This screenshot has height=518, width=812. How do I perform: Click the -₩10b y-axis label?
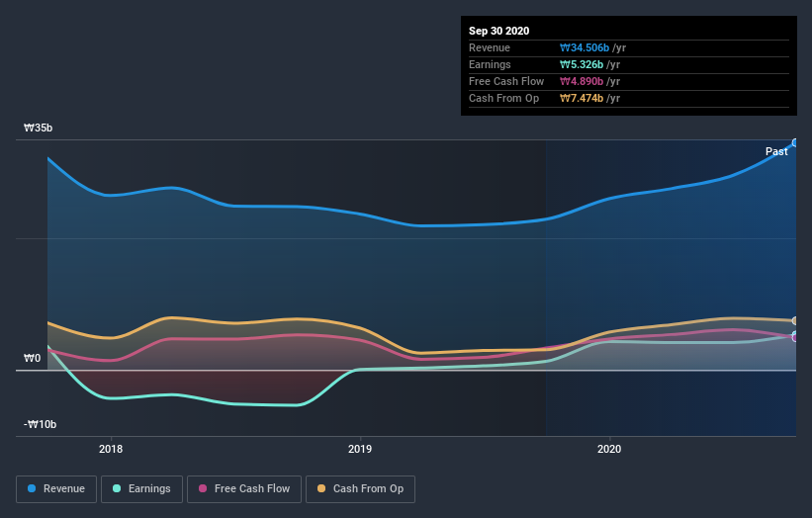40,424
